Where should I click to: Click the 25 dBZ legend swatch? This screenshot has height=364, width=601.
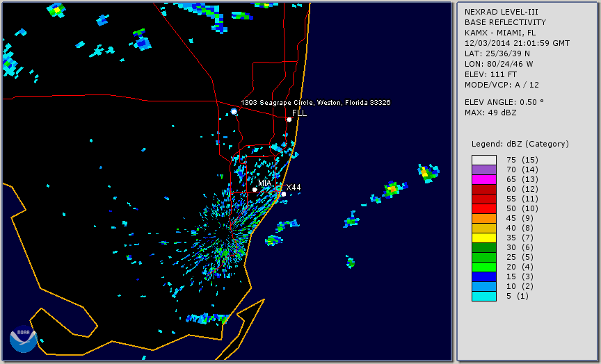483,257
